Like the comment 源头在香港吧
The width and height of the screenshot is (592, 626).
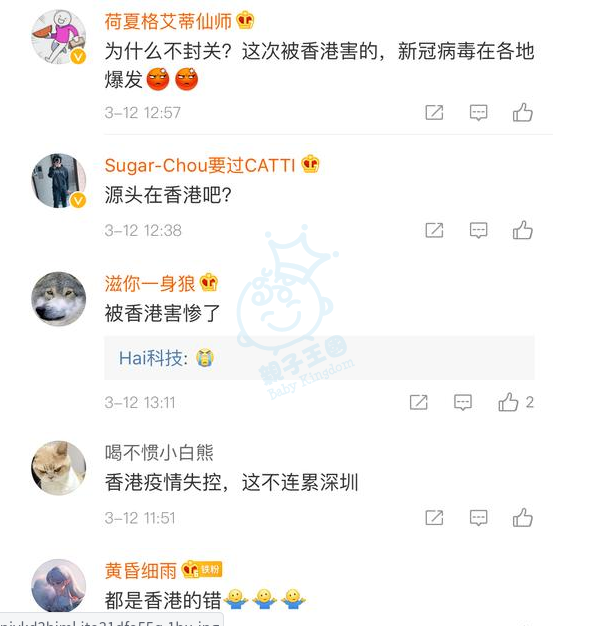(x=523, y=230)
